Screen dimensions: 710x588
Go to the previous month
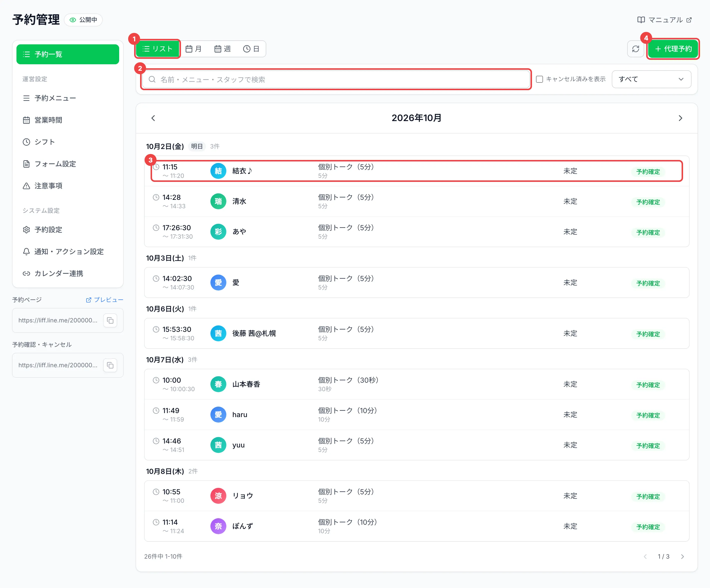(x=153, y=118)
